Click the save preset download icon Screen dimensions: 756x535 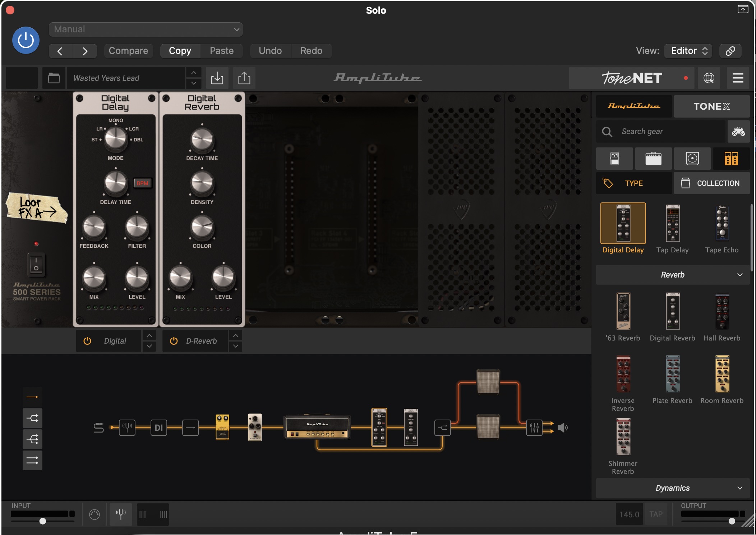pyautogui.click(x=217, y=78)
